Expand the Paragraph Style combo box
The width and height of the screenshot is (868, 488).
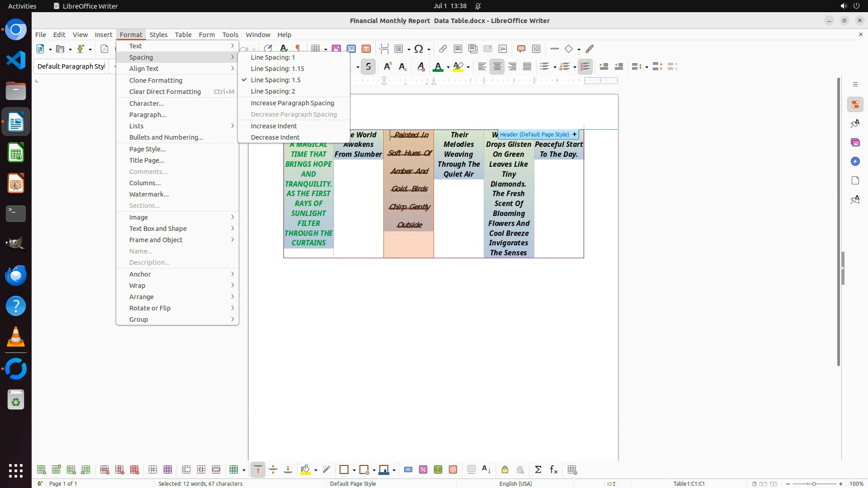(x=115, y=66)
